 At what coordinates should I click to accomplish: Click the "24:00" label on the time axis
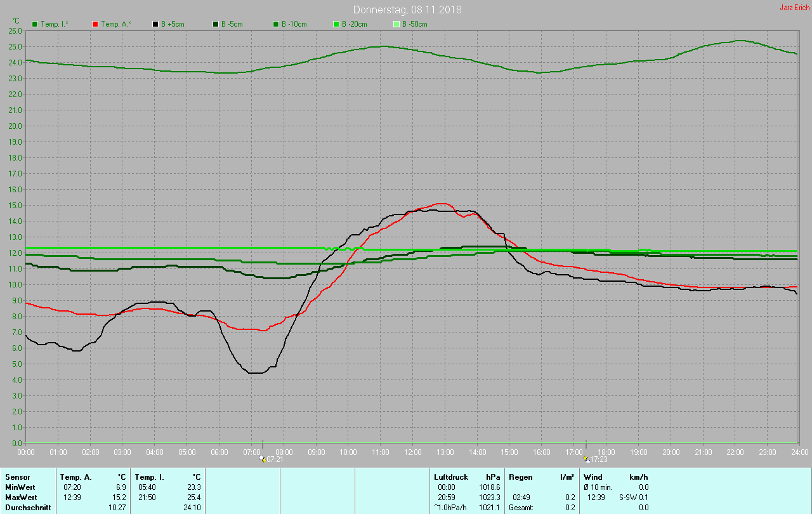[x=799, y=452]
